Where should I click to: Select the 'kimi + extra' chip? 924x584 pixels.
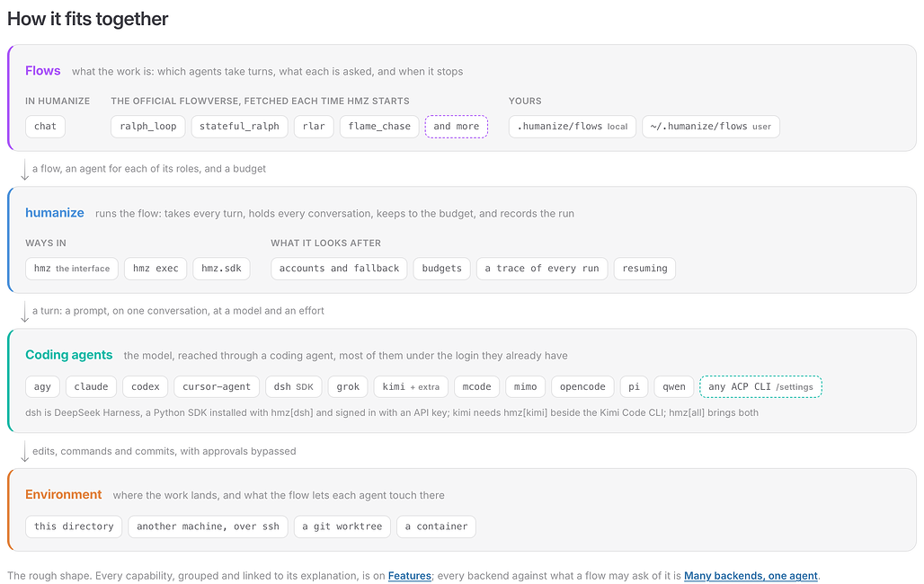[411, 387]
